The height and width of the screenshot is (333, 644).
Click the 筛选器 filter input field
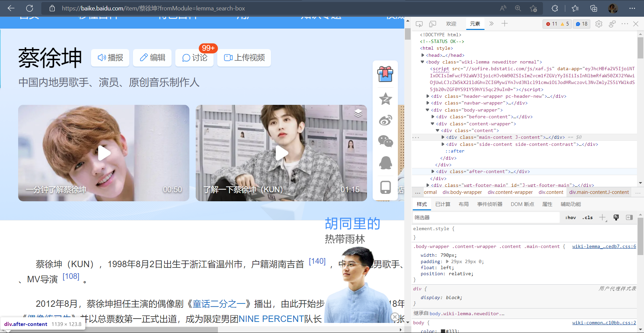click(x=486, y=218)
